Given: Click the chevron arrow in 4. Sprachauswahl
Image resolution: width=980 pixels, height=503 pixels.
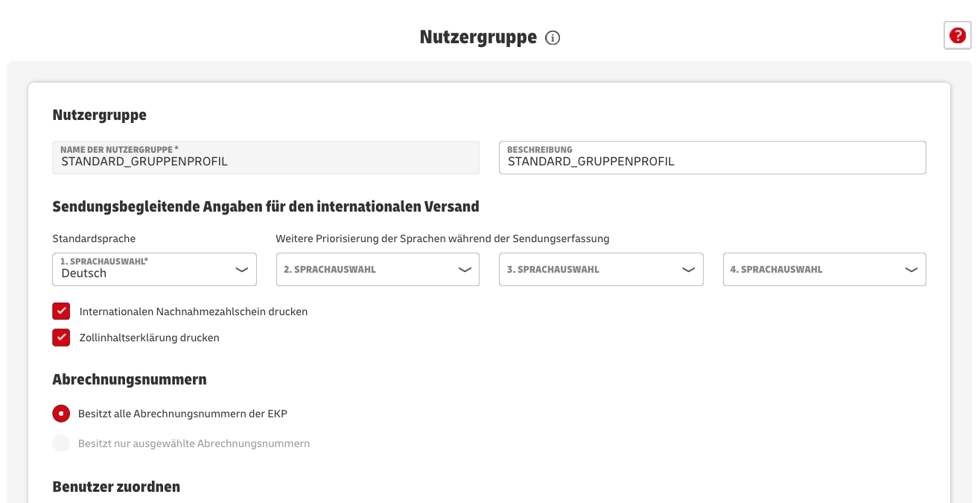Looking at the screenshot, I should [x=911, y=270].
